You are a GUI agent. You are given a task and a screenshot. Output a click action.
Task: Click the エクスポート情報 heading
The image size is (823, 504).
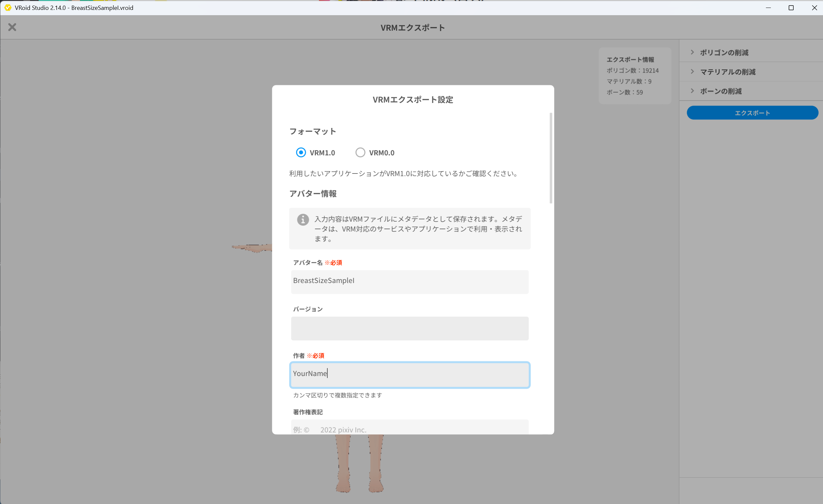[630, 59]
